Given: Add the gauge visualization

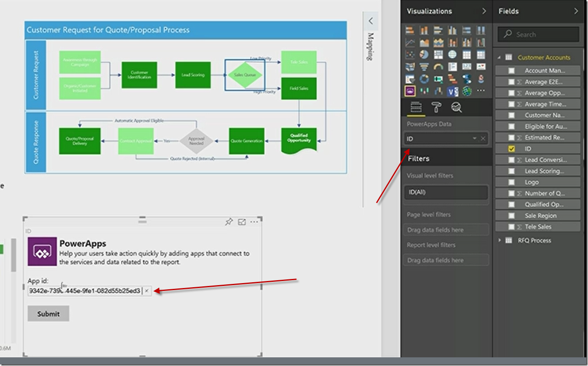Looking at the screenshot, I should [x=438, y=66].
